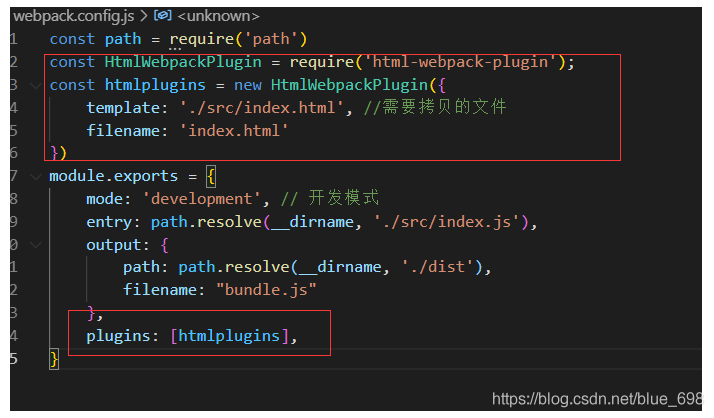Image resolution: width=714 pixels, height=418 pixels.
Task: Click the "bundle.js" string
Action: click(x=266, y=290)
